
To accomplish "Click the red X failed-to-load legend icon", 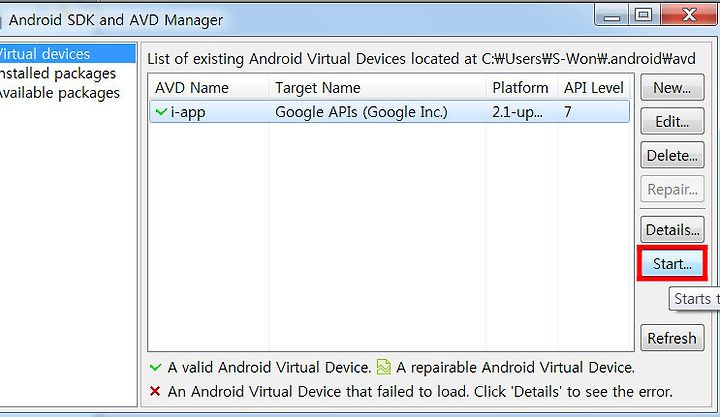I will click(x=155, y=391).
